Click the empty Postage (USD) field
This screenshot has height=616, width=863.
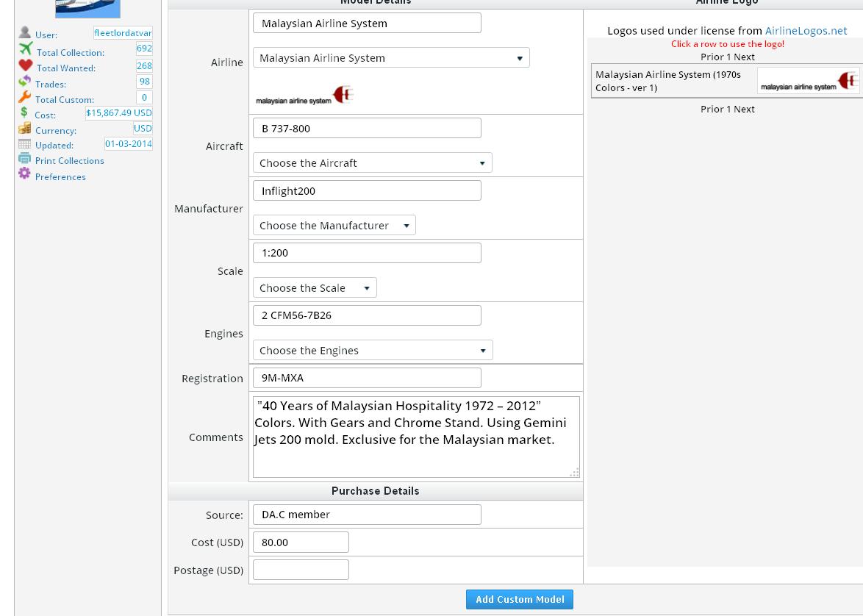pos(301,570)
